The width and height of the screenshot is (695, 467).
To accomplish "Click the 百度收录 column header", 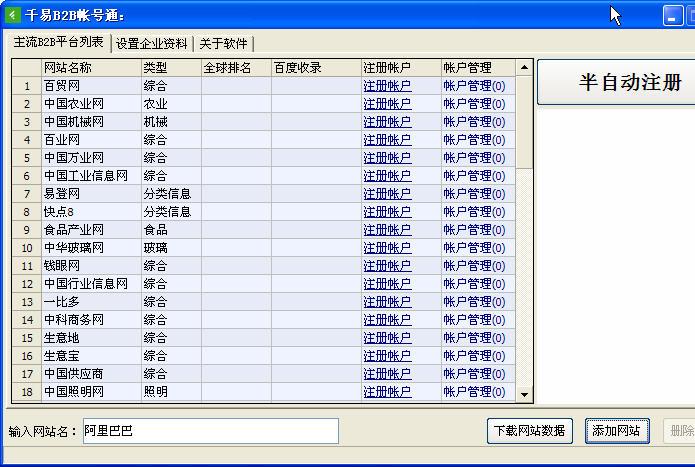I will (x=316, y=68).
